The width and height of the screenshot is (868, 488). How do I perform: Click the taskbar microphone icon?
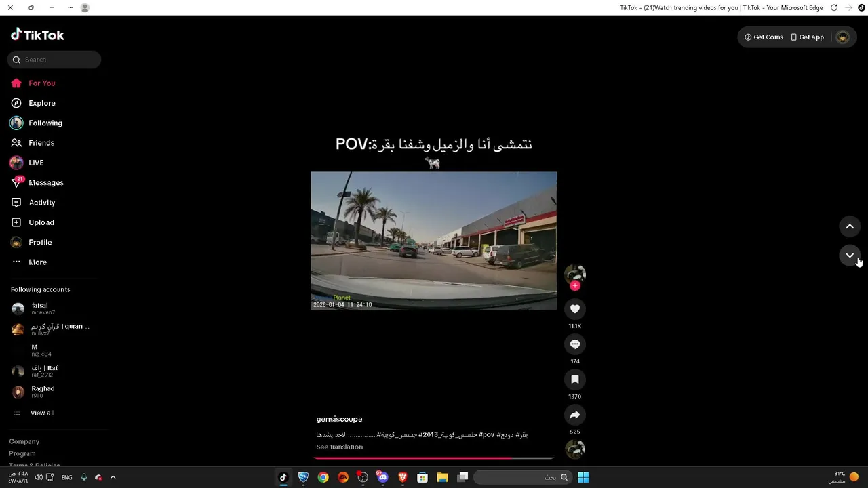coord(84,477)
